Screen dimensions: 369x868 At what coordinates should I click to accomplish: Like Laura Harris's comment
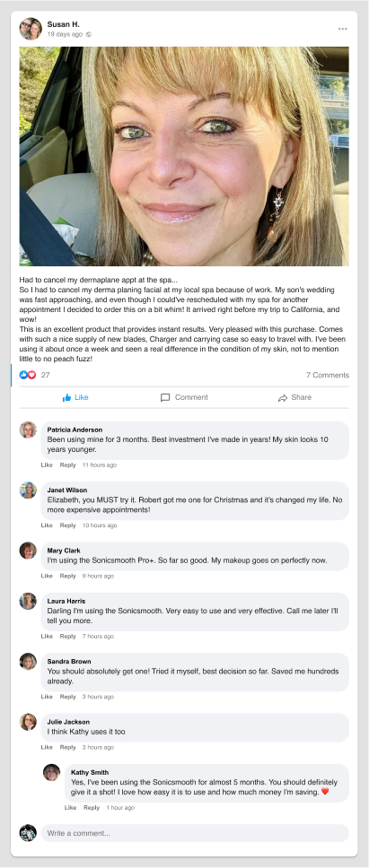(47, 636)
